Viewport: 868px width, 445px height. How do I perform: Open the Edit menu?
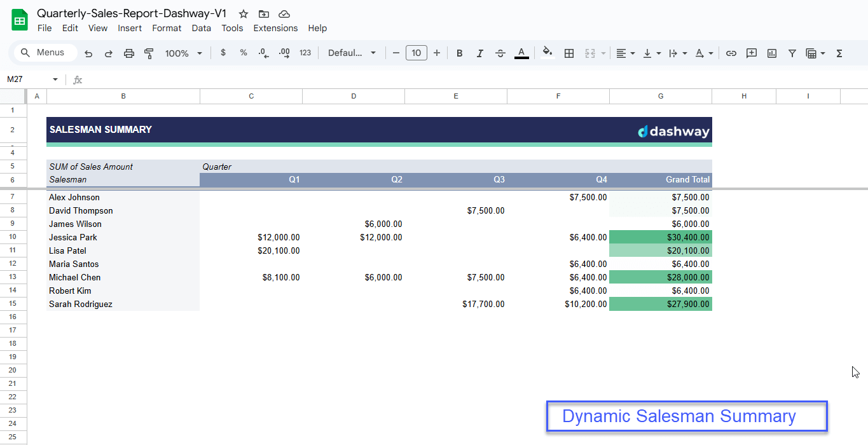coord(70,28)
